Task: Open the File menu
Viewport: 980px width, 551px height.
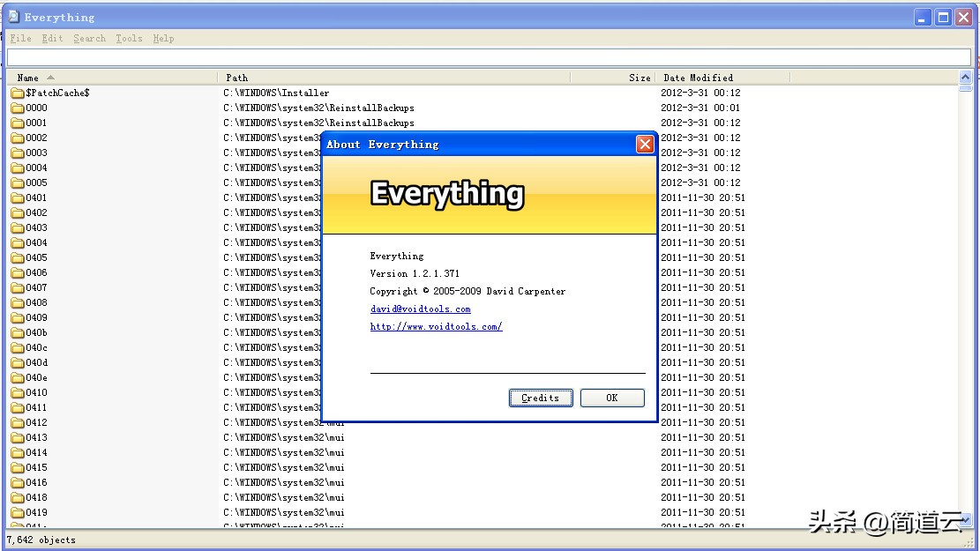Action: point(20,38)
